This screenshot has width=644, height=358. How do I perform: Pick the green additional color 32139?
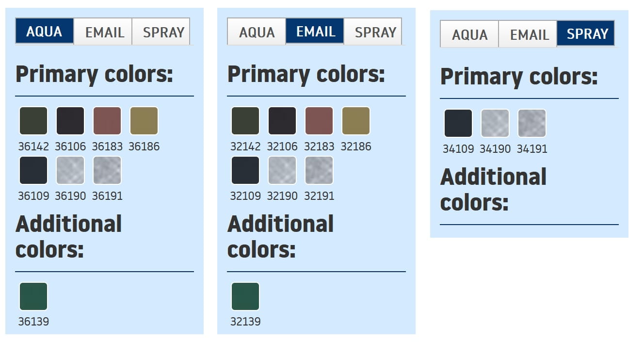point(245,296)
